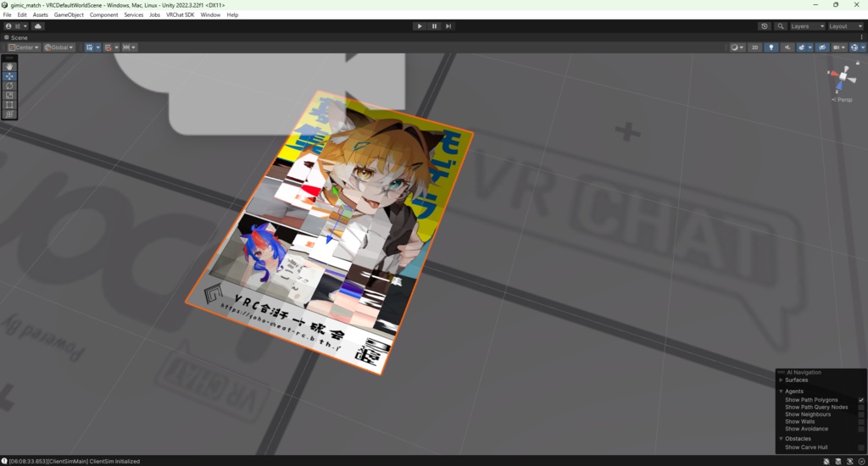The width and height of the screenshot is (868, 466).
Task: Open scene camera settings
Action: [x=839, y=47]
